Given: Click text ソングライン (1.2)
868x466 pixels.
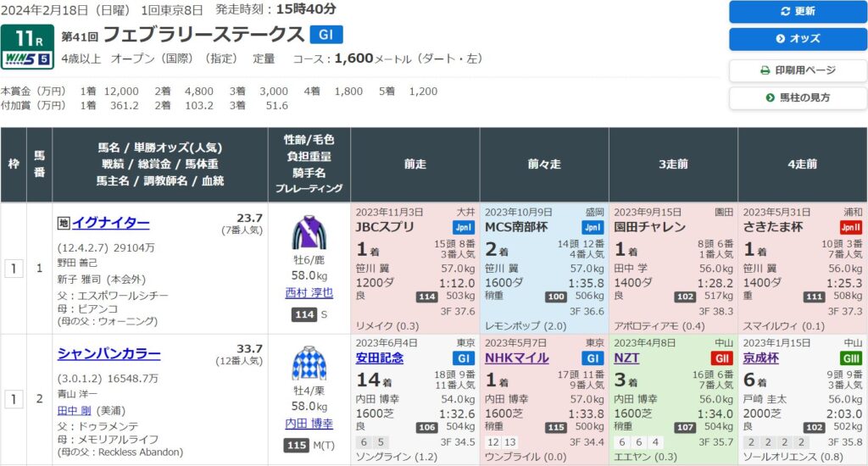Looking at the screenshot, I should [x=397, y=457].
